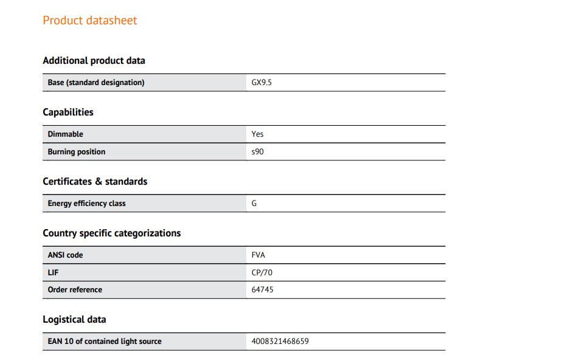Select the EAN number 4008321468659

pyautogui.click(x=280, y=342)
